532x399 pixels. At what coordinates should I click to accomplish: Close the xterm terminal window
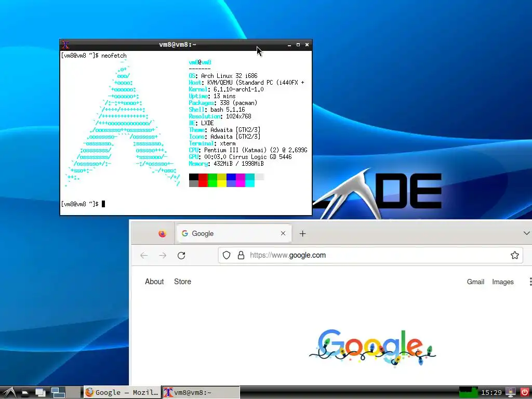307,45
